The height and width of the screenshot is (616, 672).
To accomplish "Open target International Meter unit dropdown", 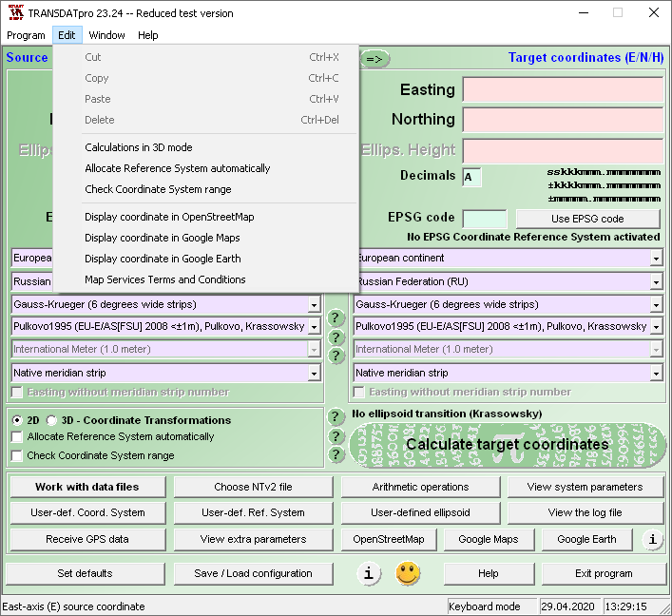I will 656,350.
